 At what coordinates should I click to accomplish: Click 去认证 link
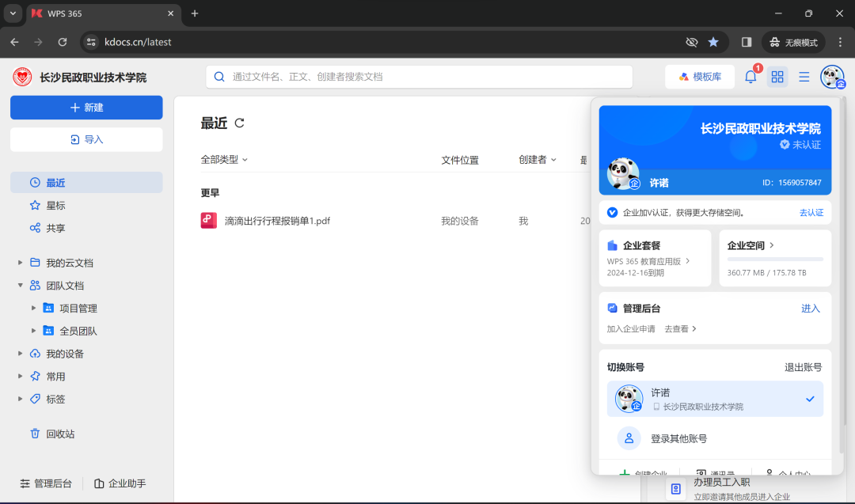point(811,213)
